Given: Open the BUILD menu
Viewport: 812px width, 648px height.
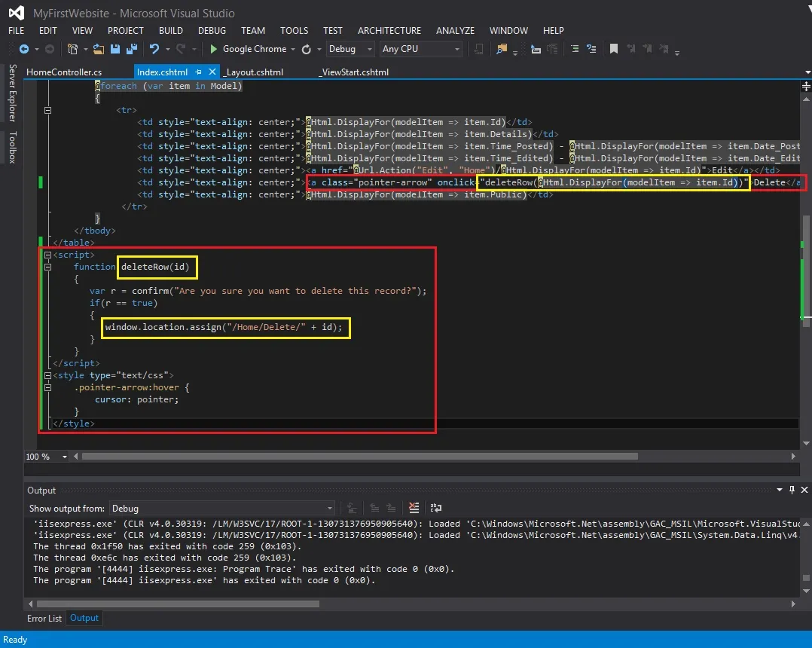Looking at the screenshot, I should pos(171,31).
